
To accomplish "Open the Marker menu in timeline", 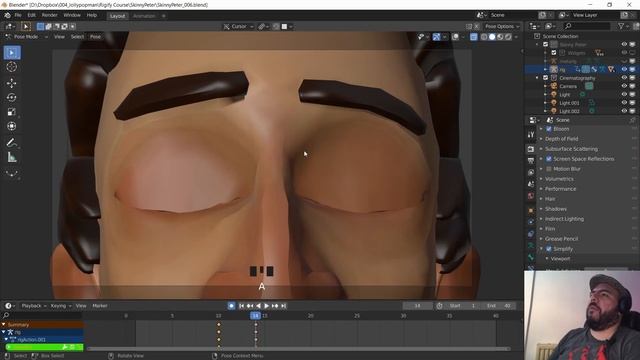I will pyautogui.click(x=100, y=306).
